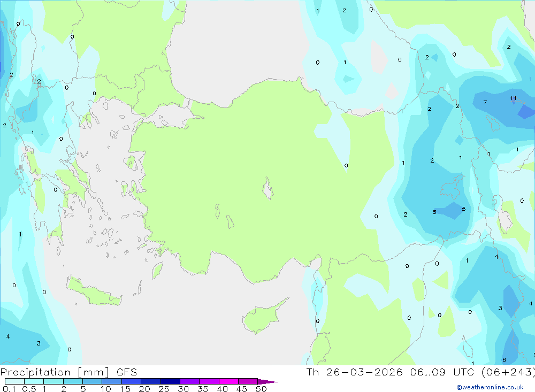Screen dimensions: 535x392
Task: Click the "Precipitation [mm]" title text
Action: pos(55,372)
